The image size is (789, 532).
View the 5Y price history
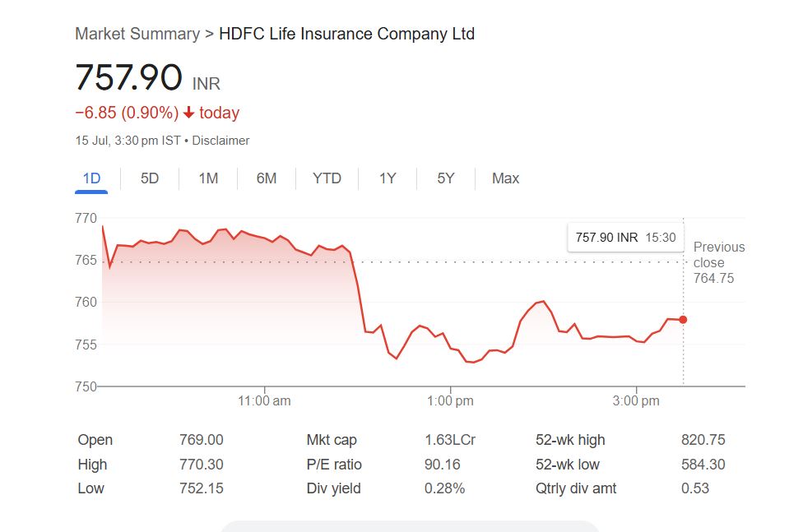[x=445, y=178]
